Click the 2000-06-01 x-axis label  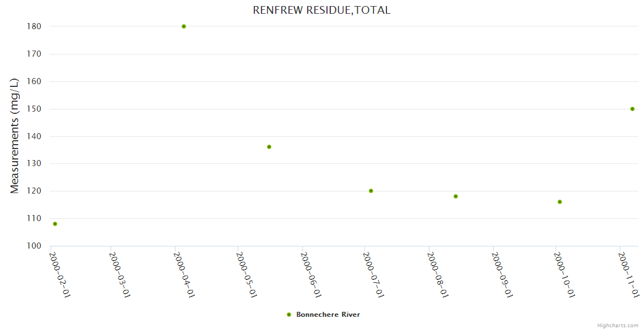click(x=311, y=274)
